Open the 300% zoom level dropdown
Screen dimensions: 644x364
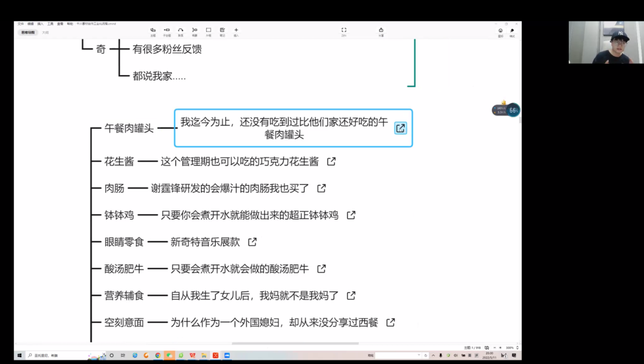tap(512, 347)
